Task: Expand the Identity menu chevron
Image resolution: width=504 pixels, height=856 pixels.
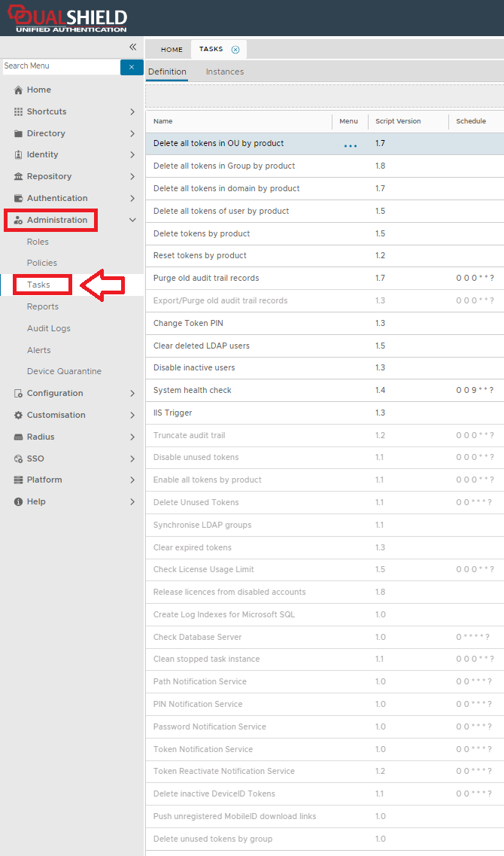Action: [x=132, y=154]
